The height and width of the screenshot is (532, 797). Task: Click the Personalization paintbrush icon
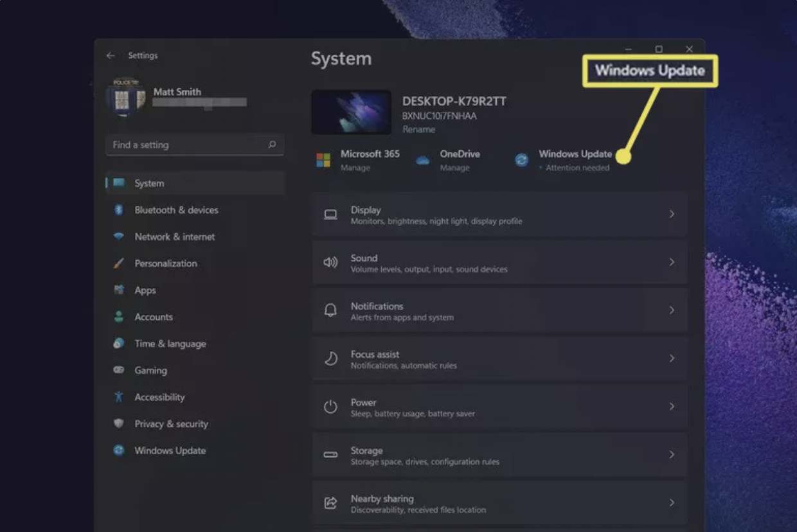coord(119,263)
